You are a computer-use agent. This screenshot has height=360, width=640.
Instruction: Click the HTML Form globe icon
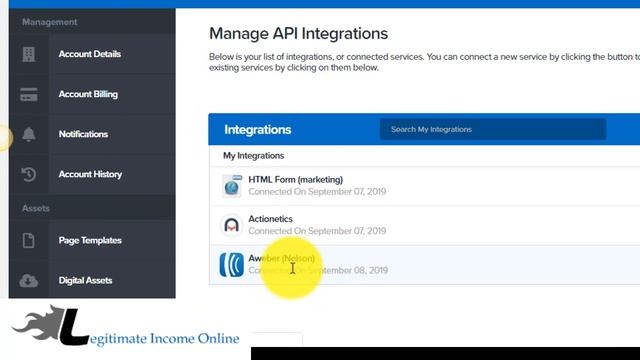tap(232, 186)
